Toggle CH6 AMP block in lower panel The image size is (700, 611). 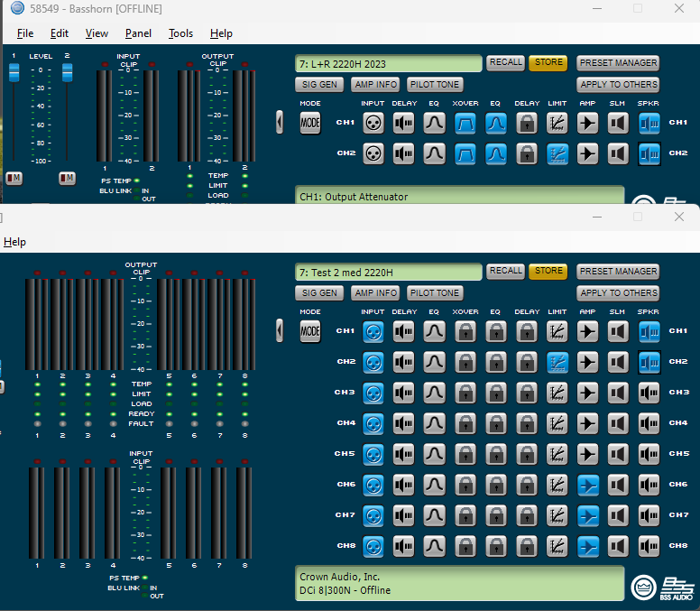(x=587, y=485)
